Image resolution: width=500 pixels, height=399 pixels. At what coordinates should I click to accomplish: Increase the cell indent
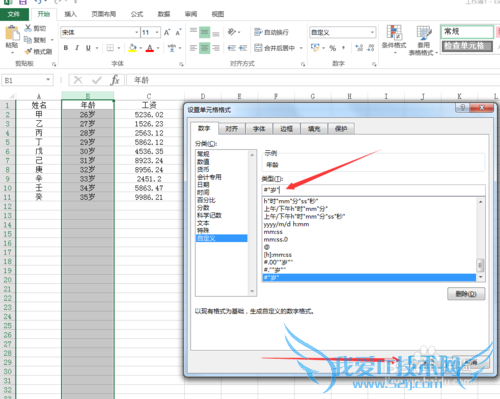(243, 48)
